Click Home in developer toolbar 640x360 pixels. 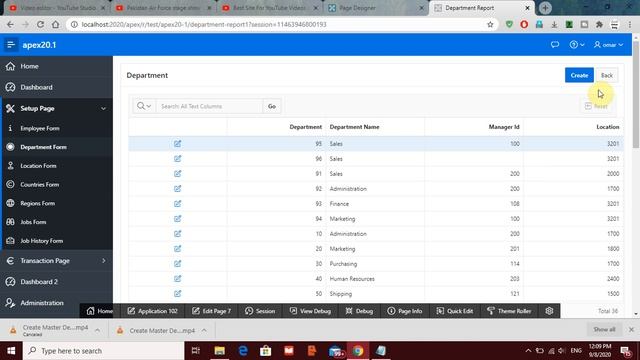point(100,311)
